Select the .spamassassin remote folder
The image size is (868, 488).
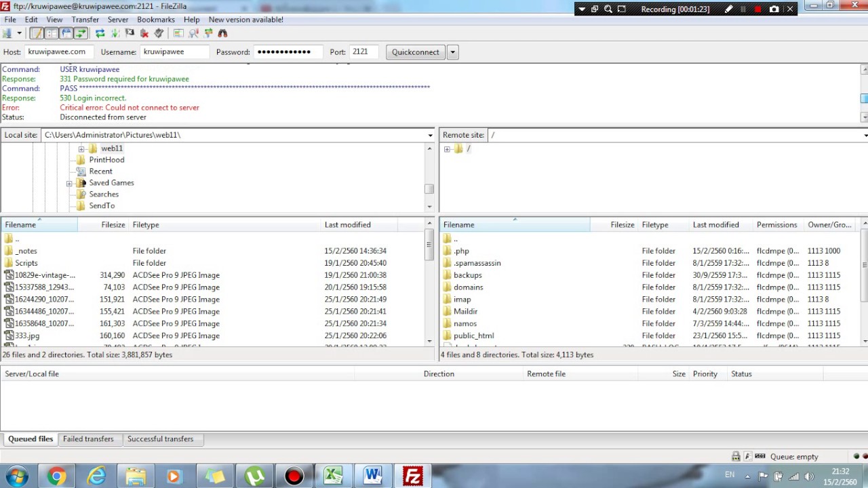477,263
